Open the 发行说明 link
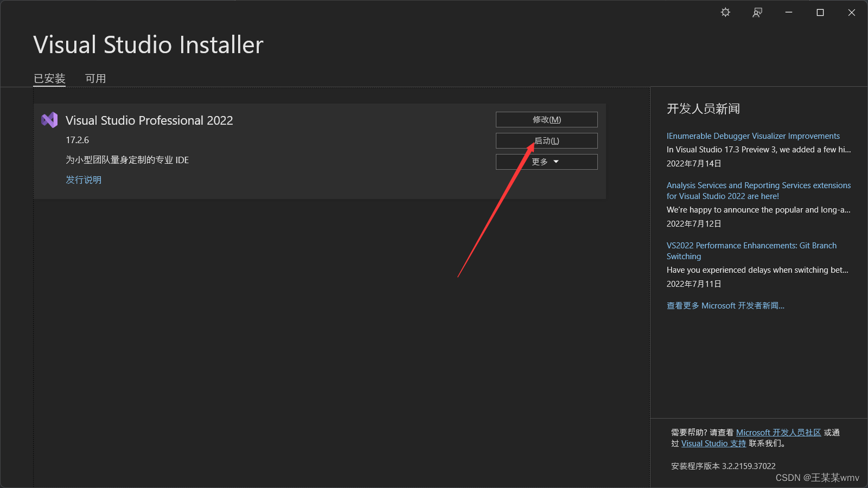Screen dimensions: 868x488 pyautogui.click(x=84, y=179)
